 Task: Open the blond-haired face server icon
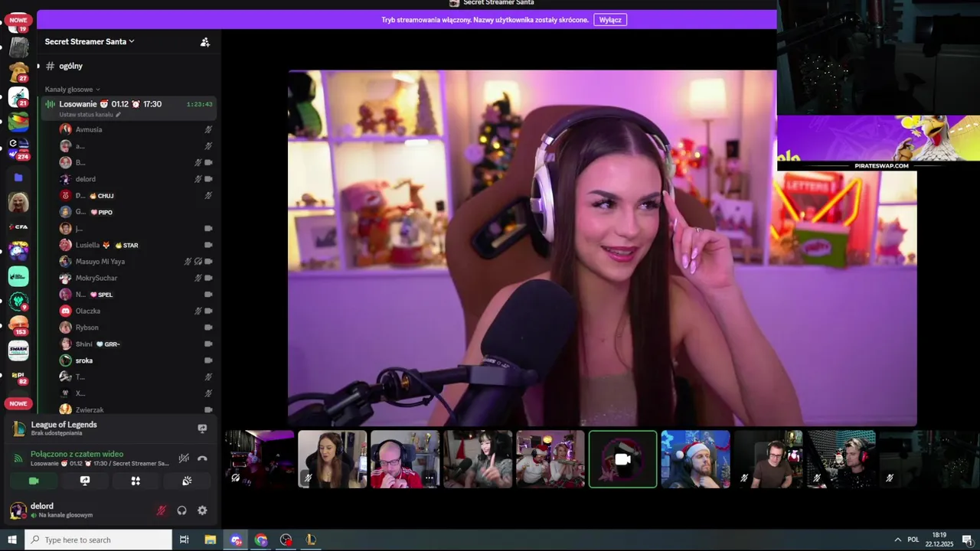[18, 202]
